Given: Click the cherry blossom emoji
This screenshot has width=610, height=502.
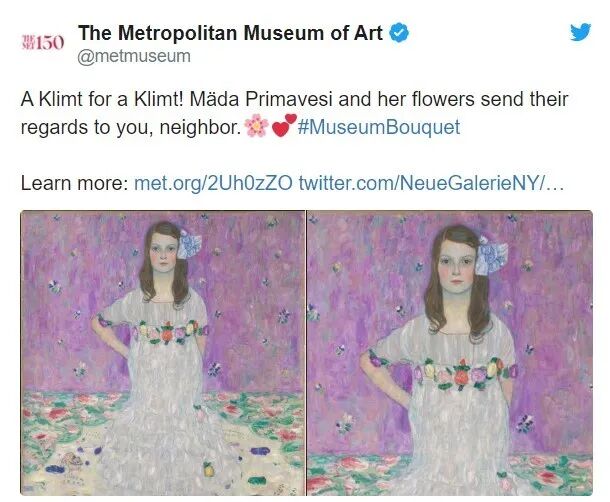Looking at the screenshot, I should pyautogui.click(x=256, y=126).
